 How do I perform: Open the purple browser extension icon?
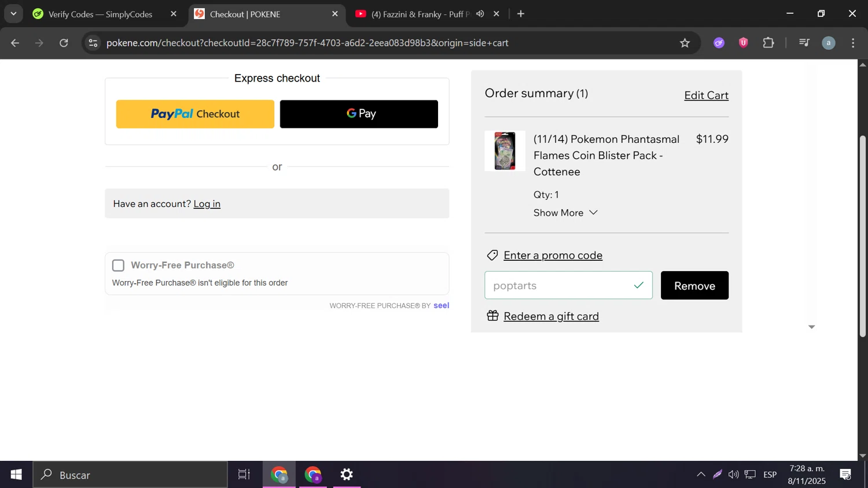pyautogui.click(x=719, y=43)
